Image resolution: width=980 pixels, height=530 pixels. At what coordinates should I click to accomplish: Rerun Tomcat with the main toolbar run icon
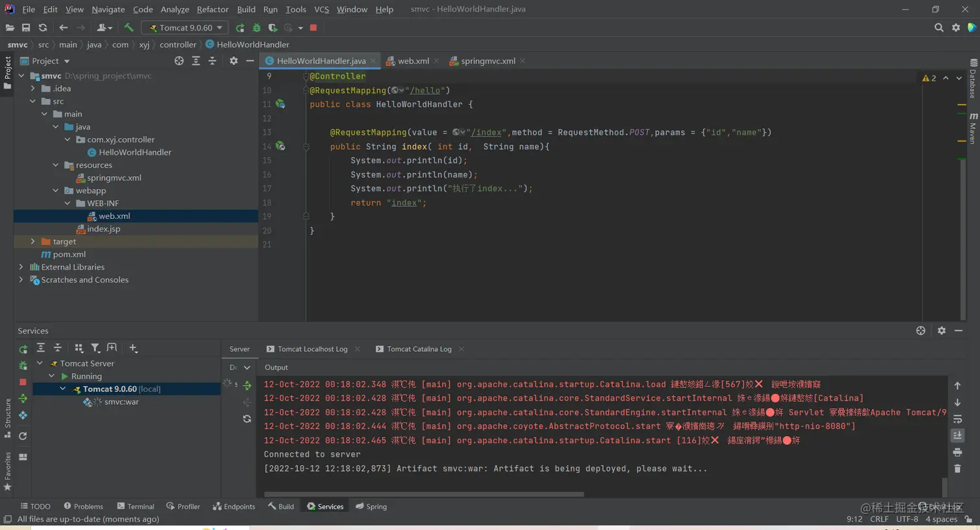[x=240, y=28]
